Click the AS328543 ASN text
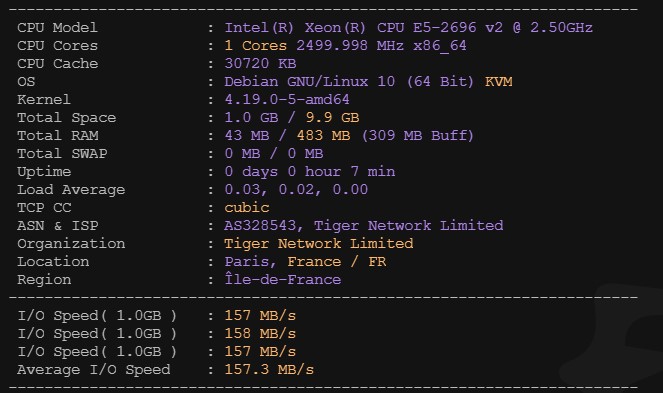This screenshot has width=663, height=393. [260, 225]
